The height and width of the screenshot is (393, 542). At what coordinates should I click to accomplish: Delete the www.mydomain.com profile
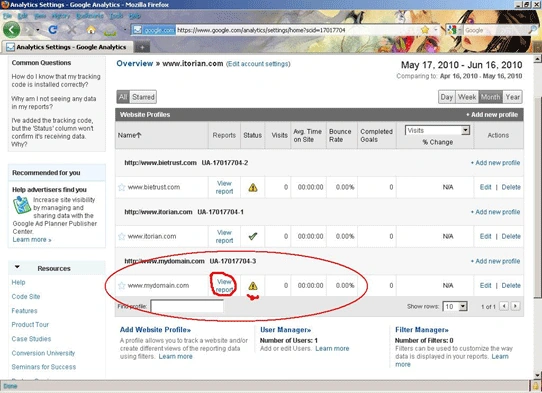pos(511,286)
